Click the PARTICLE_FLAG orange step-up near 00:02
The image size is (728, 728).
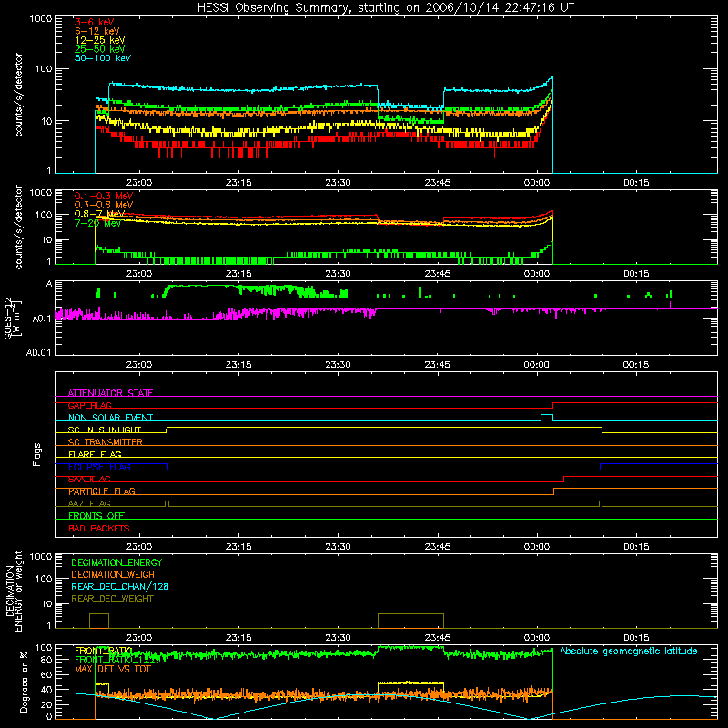click(553, 491)
